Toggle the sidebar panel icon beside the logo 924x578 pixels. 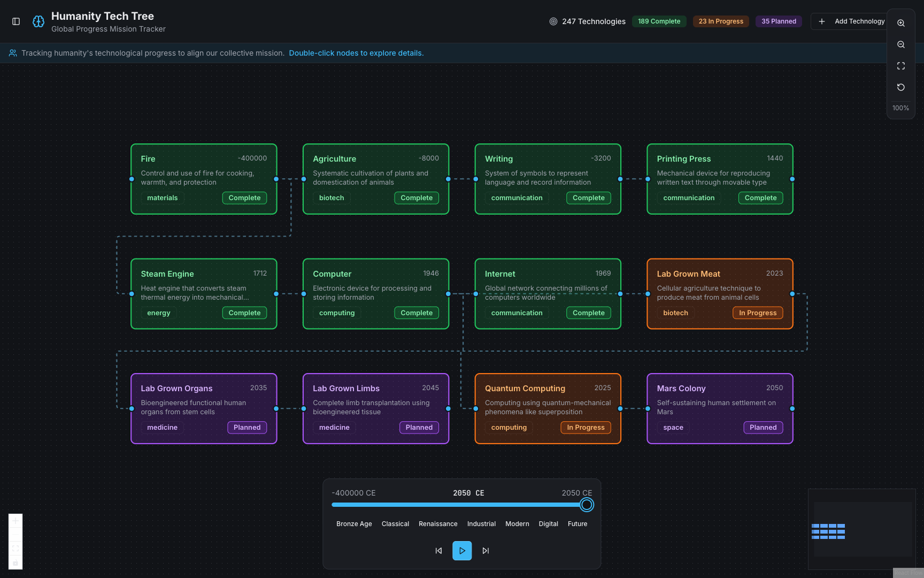click(x=16, y=21)
